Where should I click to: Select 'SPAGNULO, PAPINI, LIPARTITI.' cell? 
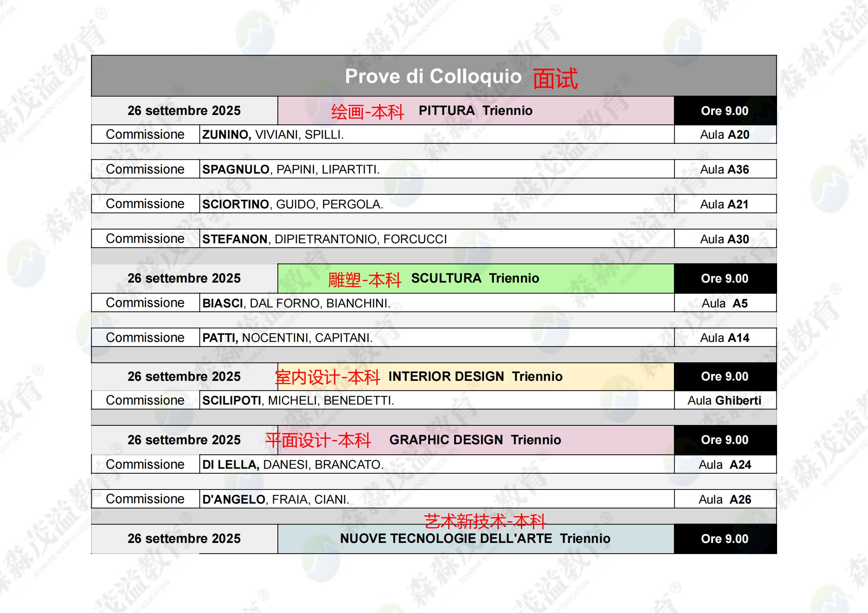(x=437, y=169)
